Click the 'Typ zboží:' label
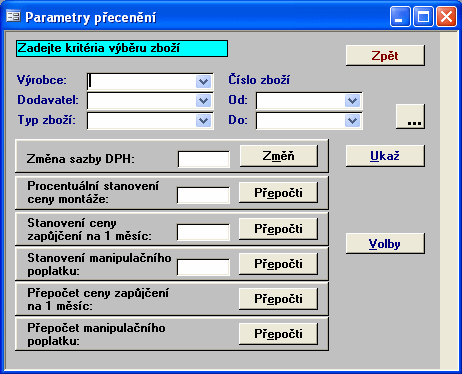Image resolution: width=462 pixels, height=374 pixels. pos(47,120)
